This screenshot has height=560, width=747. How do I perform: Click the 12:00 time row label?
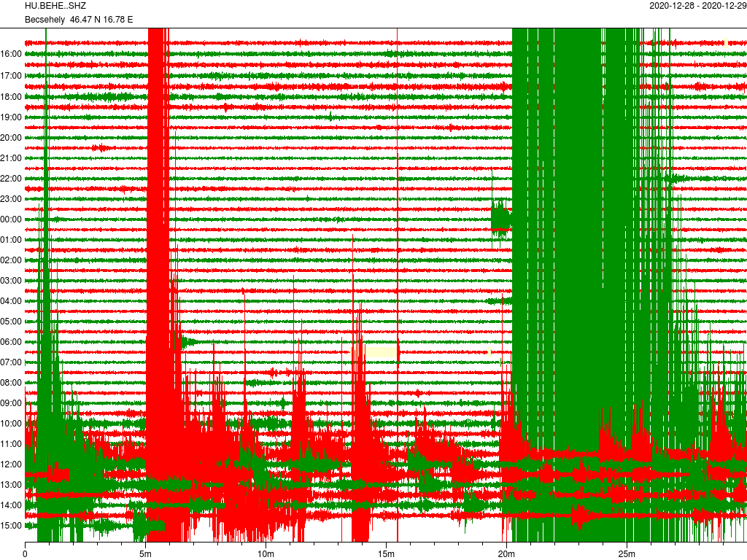click(11, 464)
